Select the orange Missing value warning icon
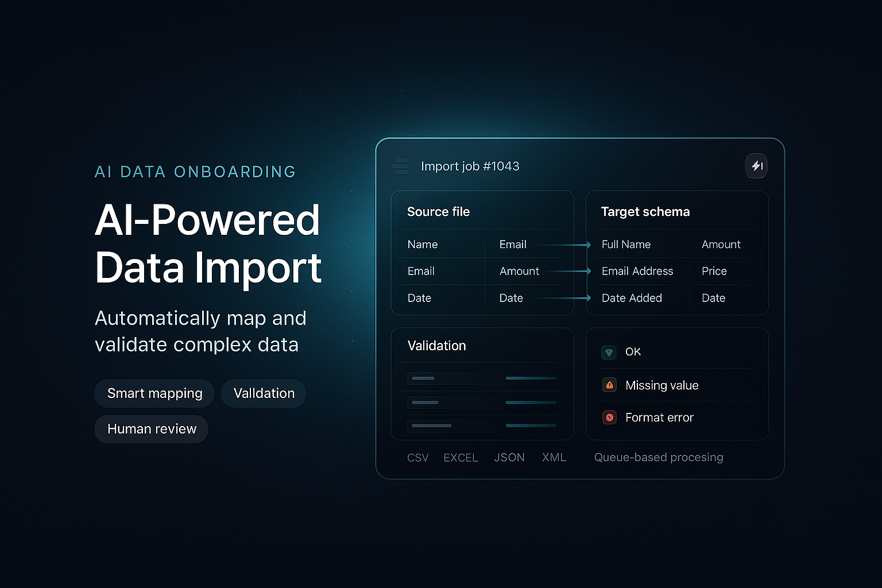The height and width of the screenshot is (588, 882). click(609, 385)
